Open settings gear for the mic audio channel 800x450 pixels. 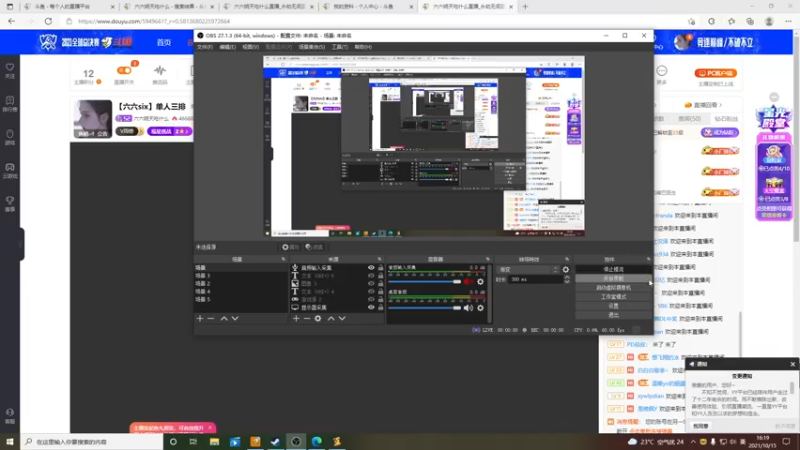point(480,282)
